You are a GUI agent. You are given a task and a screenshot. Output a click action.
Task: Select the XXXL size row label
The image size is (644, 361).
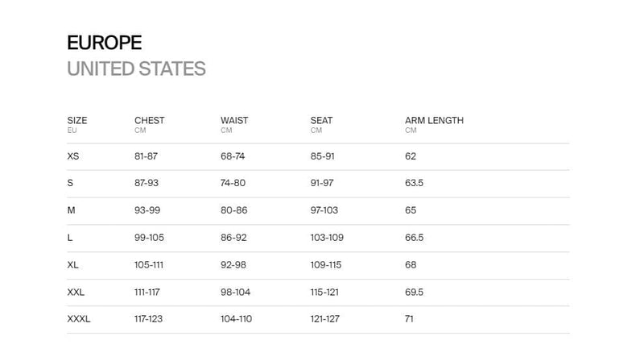tap(79, 319)
